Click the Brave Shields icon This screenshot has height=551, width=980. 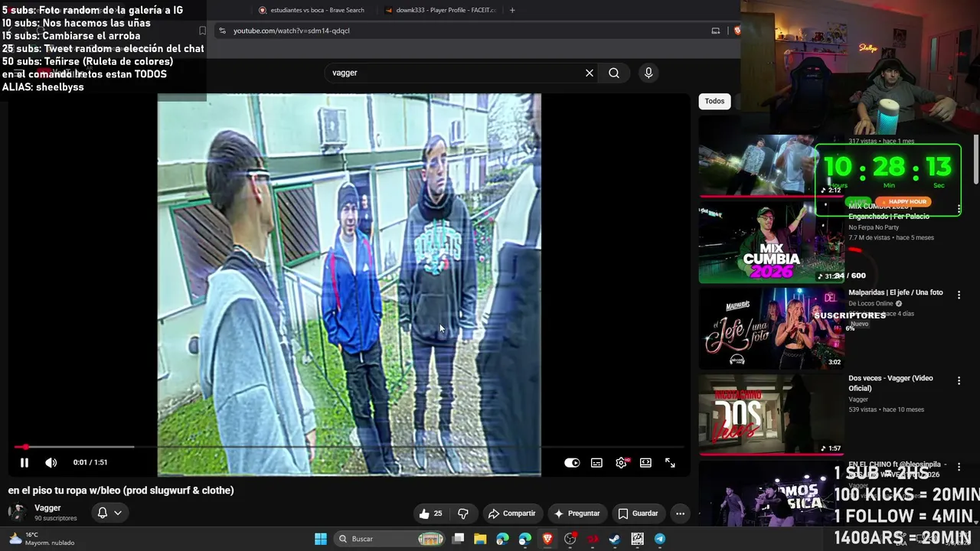737,31
